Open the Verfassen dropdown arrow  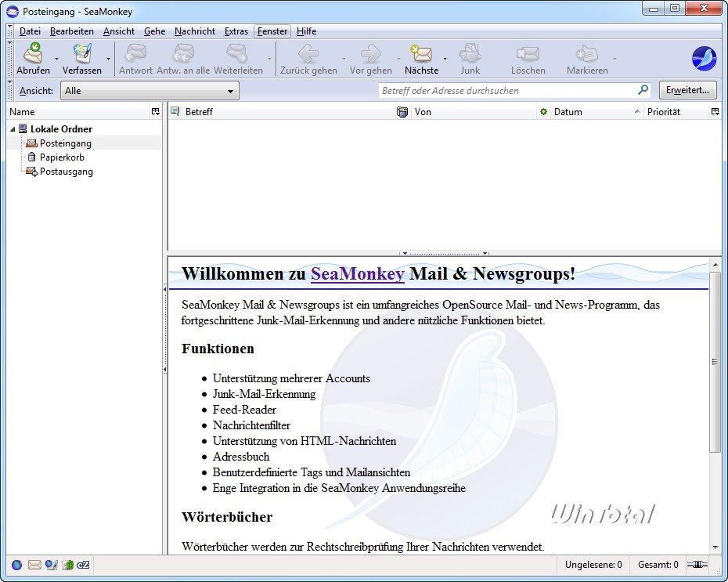coord(108,59)
